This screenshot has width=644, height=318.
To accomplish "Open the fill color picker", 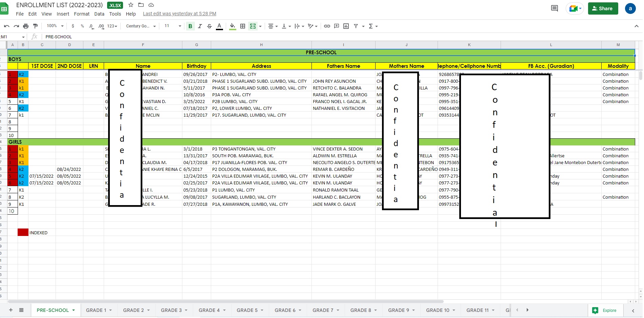I will click(x=233, y=26).
